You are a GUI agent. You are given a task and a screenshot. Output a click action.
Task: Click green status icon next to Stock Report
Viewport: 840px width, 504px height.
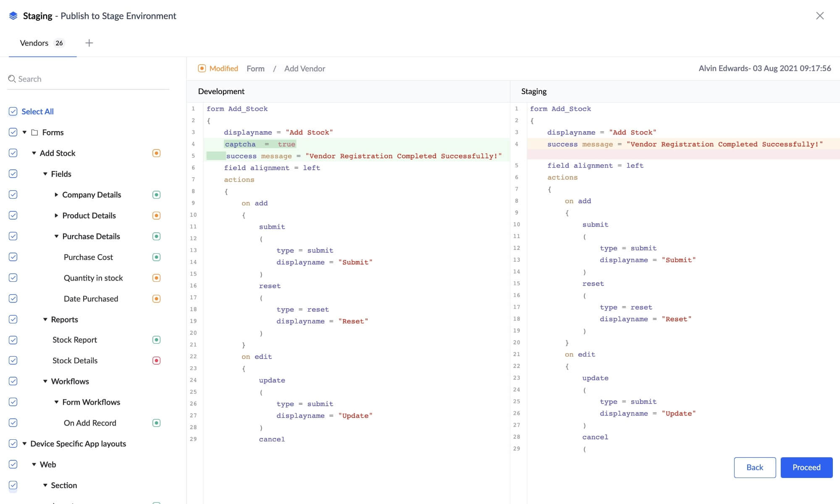[156, 340]
